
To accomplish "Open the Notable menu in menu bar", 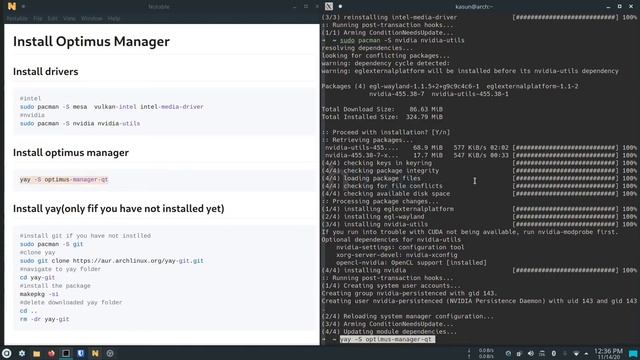I will 17,18.
